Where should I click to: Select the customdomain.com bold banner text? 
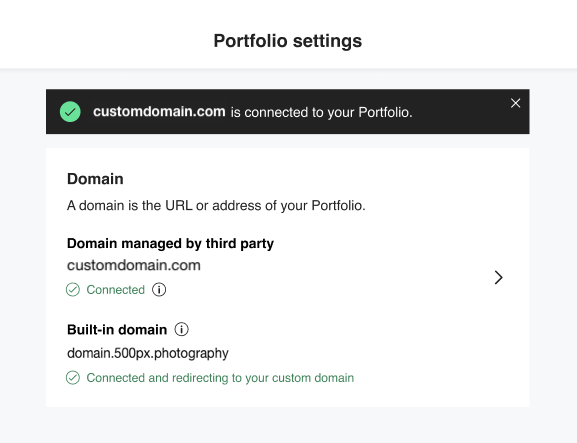(159, 111)
